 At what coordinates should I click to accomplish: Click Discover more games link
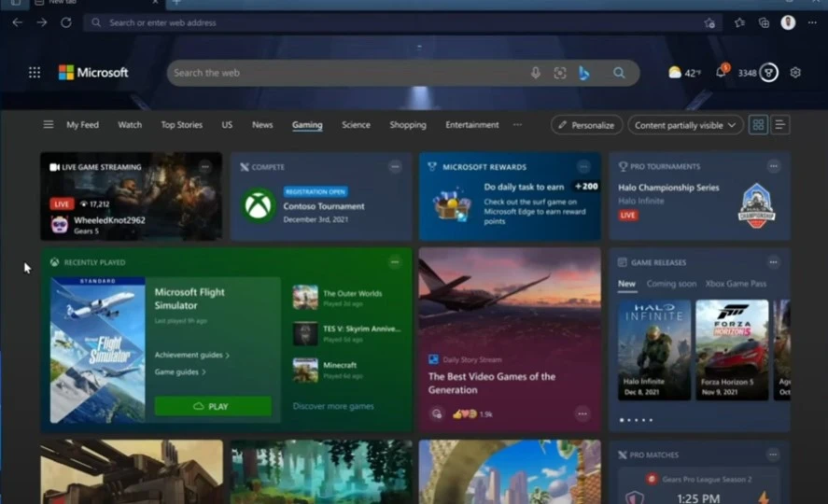[x=333, y=406]
